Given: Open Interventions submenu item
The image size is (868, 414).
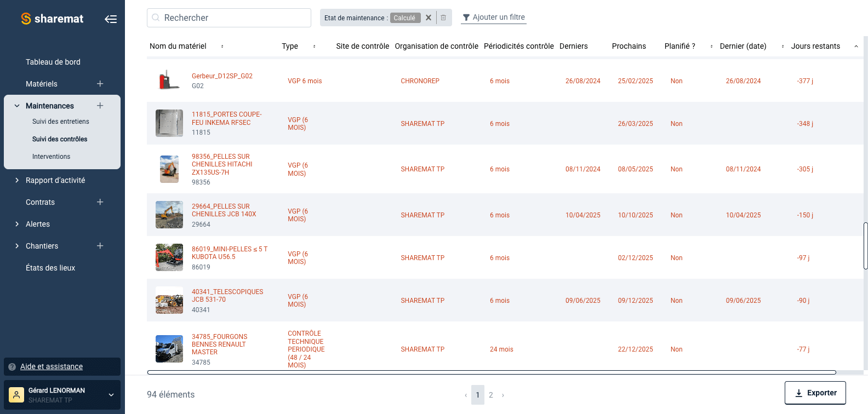Looking at the screenshot, I should coord(52,157).
